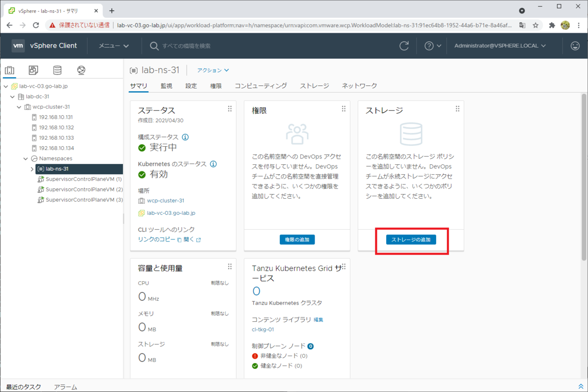Collapse the lab-dc-31 datacenter node

point(12,97)
